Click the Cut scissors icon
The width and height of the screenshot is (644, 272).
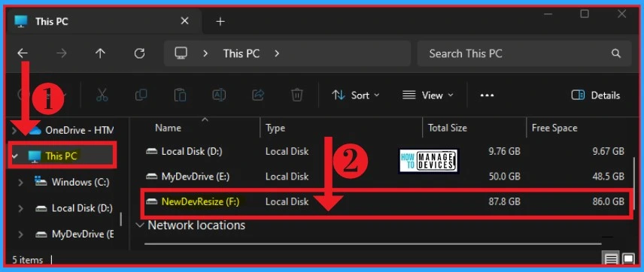(x=102, y=95)
